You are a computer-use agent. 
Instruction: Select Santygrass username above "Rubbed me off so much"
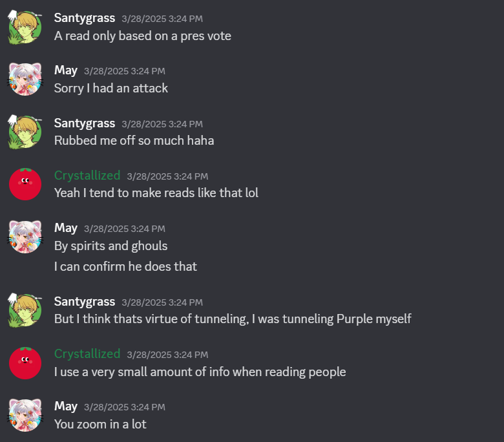pyautogui.click(x=85, y=123)
